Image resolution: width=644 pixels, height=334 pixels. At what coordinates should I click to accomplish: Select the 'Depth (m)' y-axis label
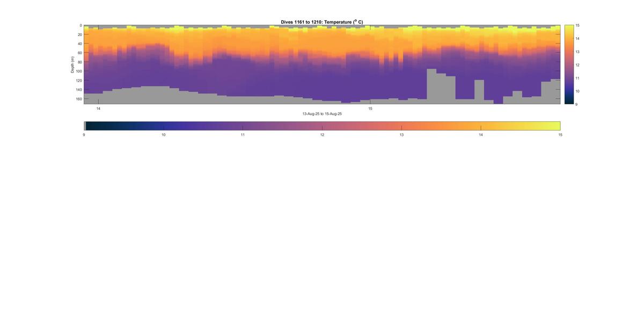pos(72,64)
